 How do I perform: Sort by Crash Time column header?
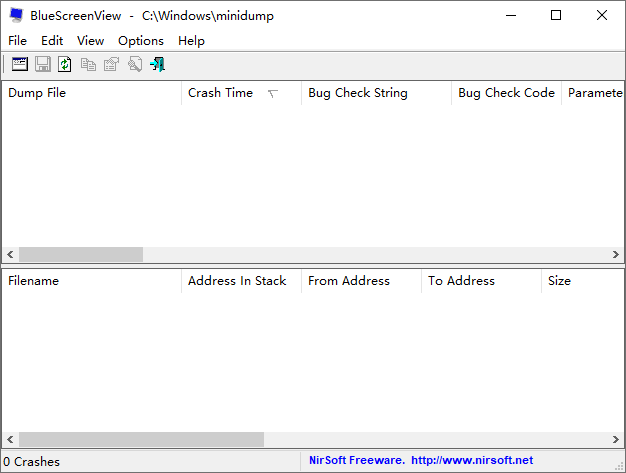click(x=220, y=93)
